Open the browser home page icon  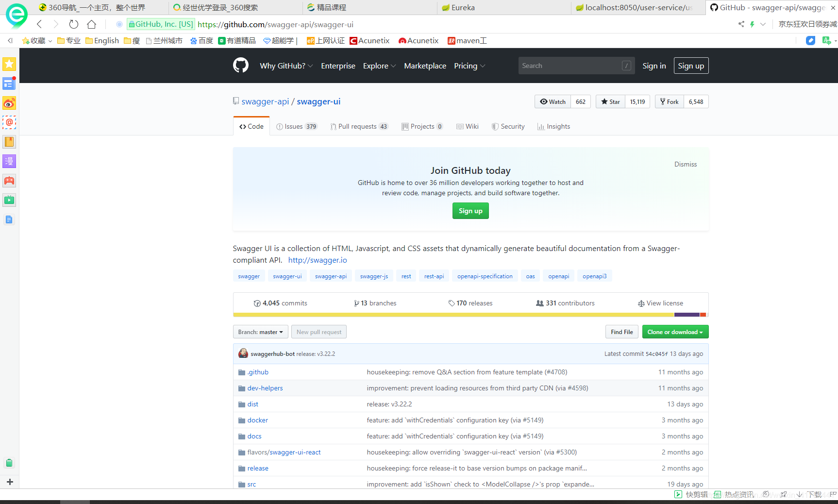91,24
